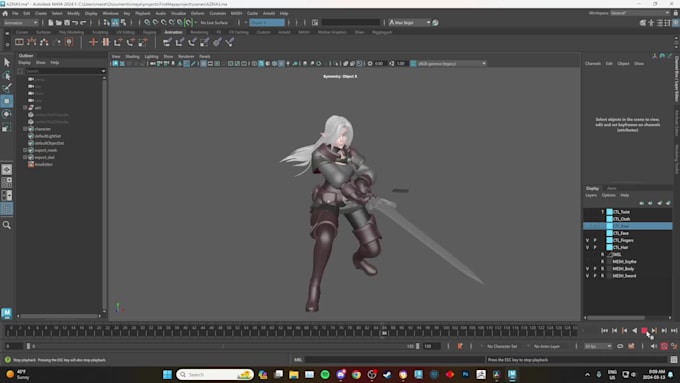Toggle visibility V for CTL_Hair layer
The image size is (680, 383).
pos(588,247)
